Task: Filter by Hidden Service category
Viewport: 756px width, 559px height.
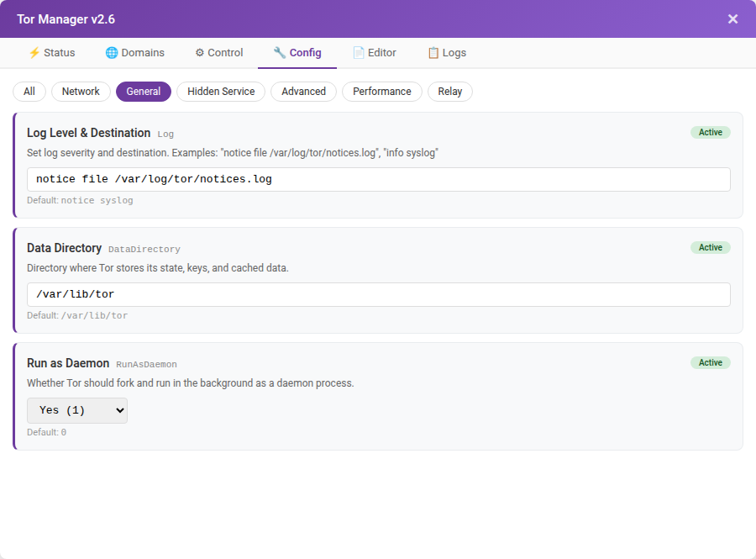Action: point(221,92)
